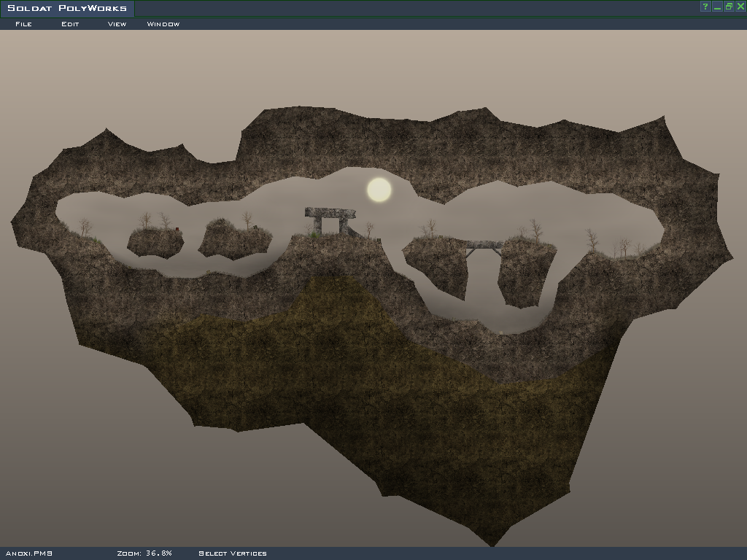747x560 pixels.
Task: Open the Edit menu
Action: (x=70, y=24)
